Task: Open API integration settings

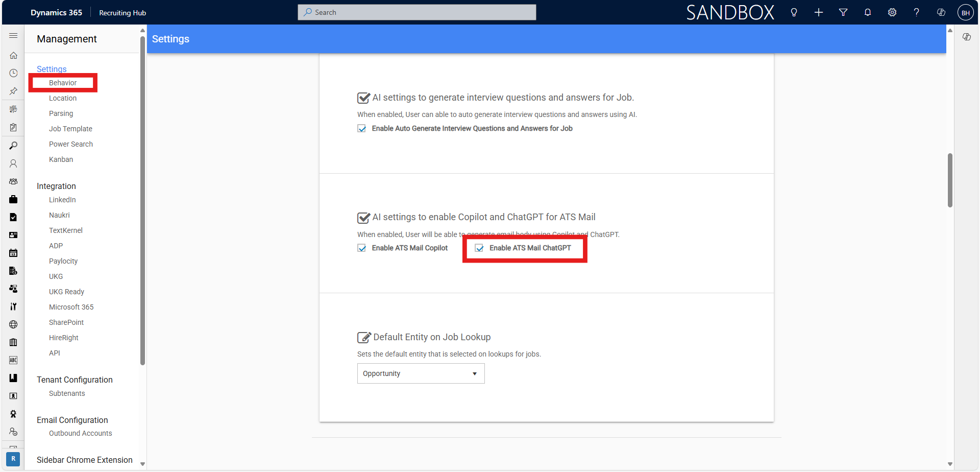Action: point(55,353)
